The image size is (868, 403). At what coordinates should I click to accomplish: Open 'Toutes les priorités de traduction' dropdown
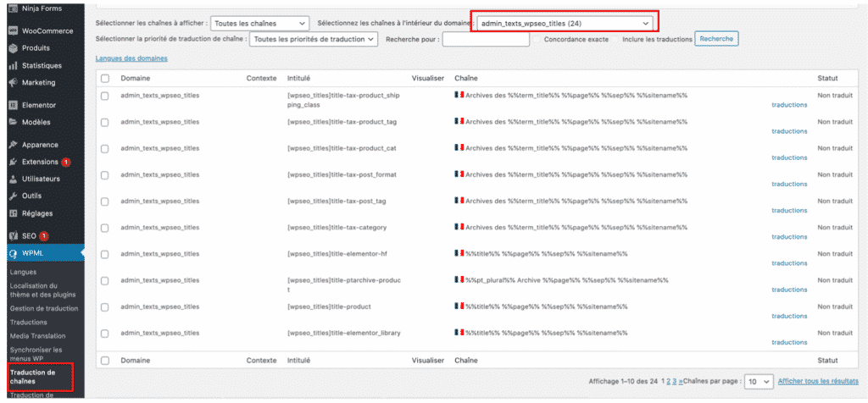click(314, 39)
